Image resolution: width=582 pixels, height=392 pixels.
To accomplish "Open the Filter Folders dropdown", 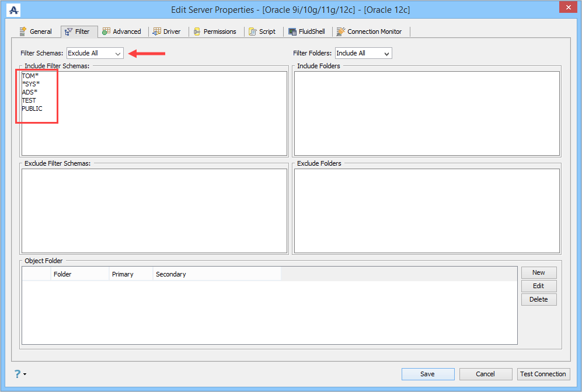I will (363, 53).
